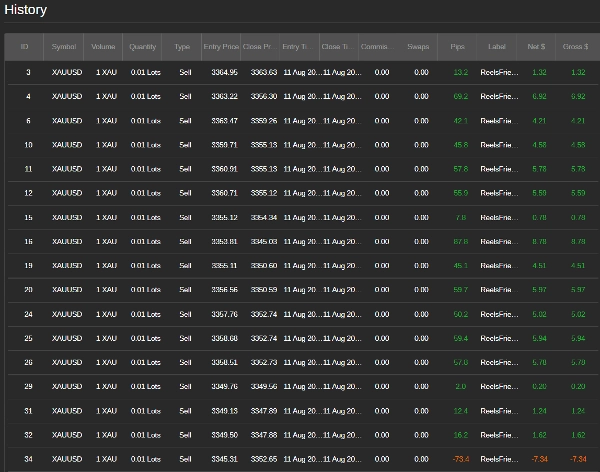
Task: Click the Symbol column header
Action: point(64,46)
